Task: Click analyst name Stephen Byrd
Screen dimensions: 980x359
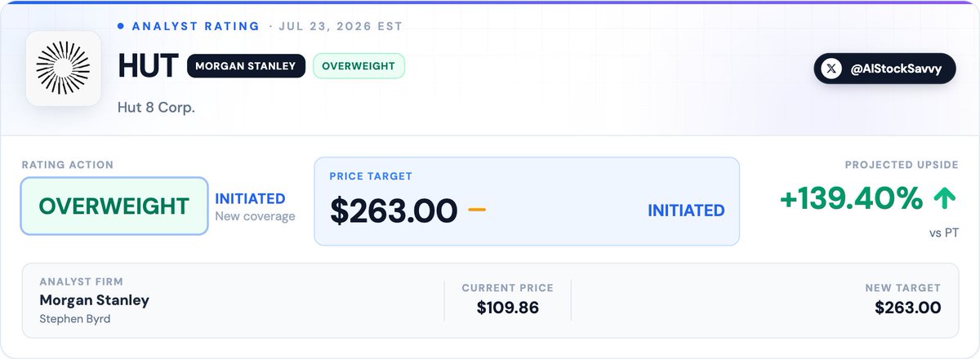Action: click(74, 319)
